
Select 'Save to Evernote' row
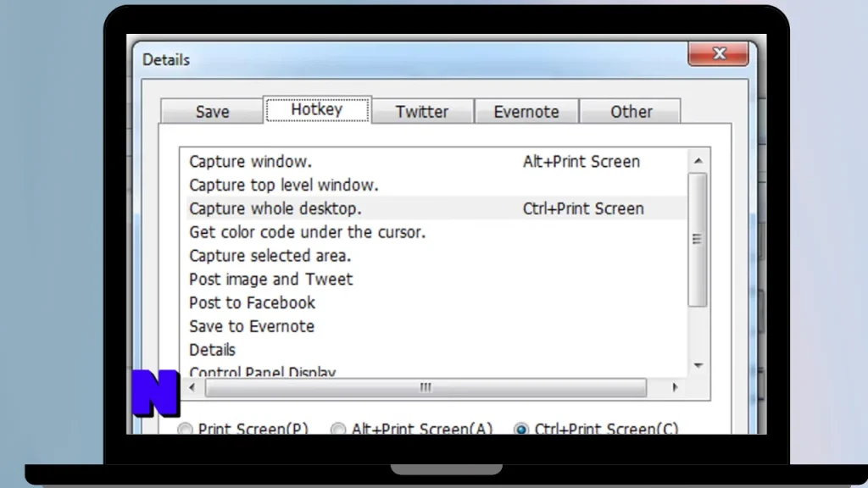pyautogui.click(x=437, y=326)
